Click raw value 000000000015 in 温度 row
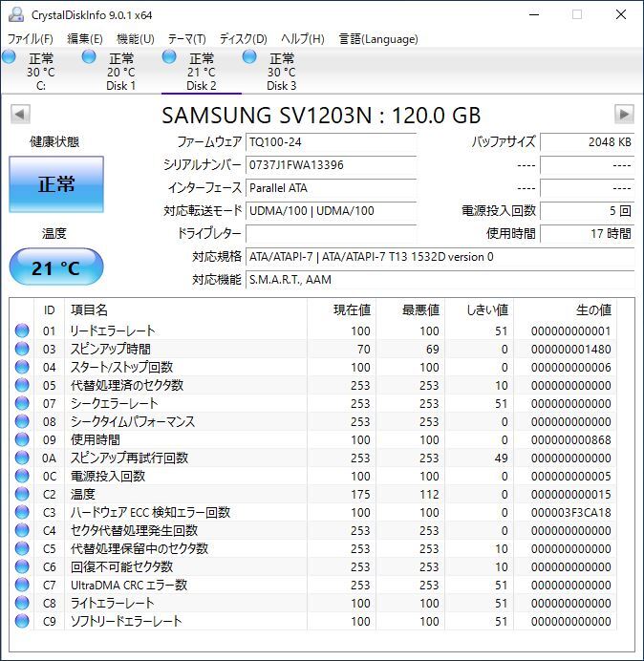 point(570,494)
